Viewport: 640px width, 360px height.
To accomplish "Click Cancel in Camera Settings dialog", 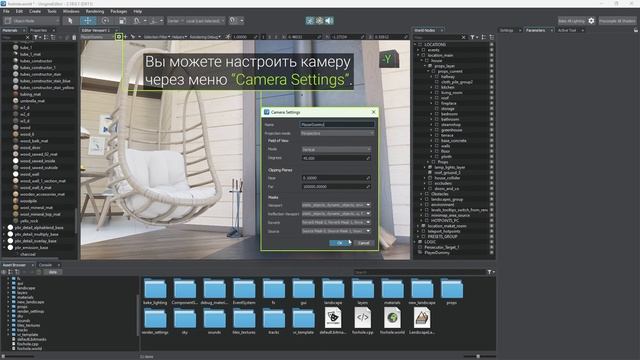I will coord(363,243).
